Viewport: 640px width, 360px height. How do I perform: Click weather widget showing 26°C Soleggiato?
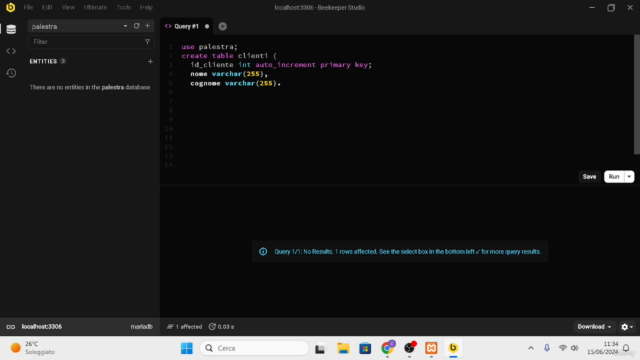click(x=33, y=348)
